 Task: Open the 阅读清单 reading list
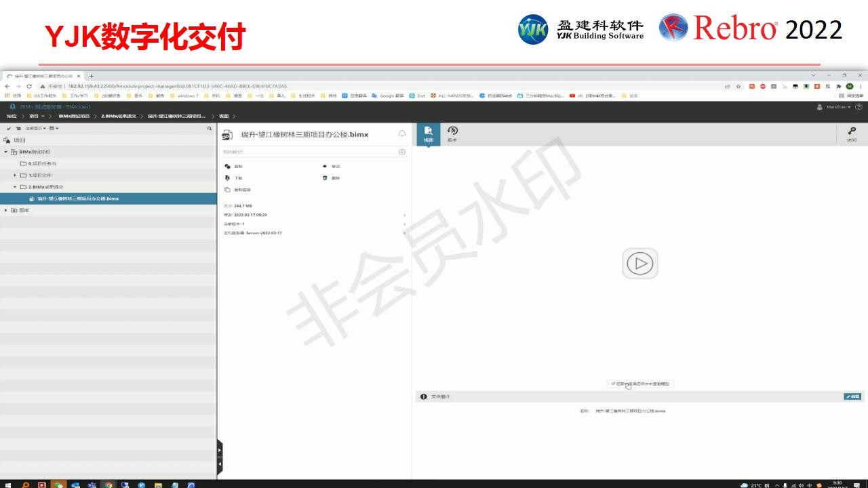click(x=852, y=96)
